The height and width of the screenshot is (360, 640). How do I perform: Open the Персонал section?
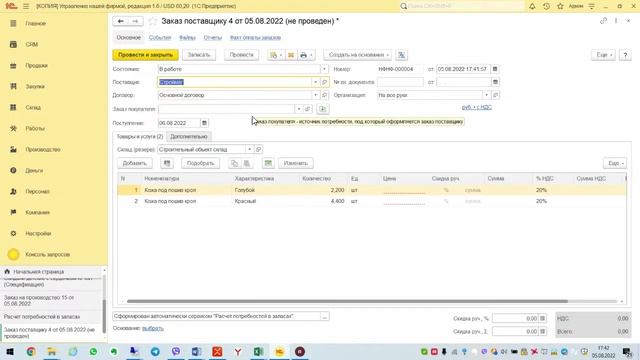pyautogui.click(x=37, y=191)
